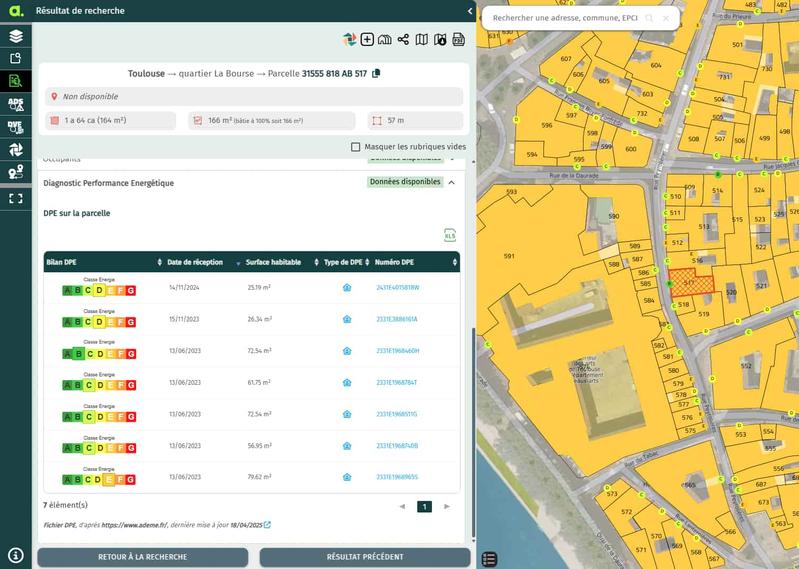Click parcel 596 on the map

(x=547, y=125)
